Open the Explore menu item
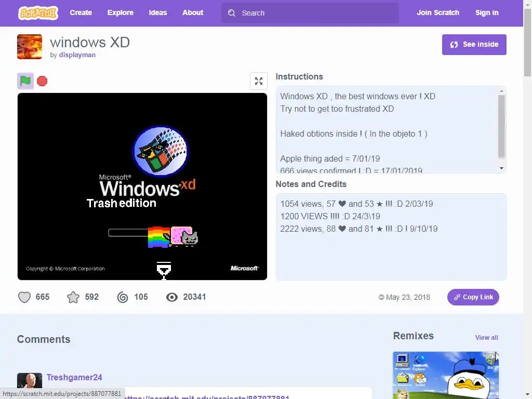 [121, 13]
